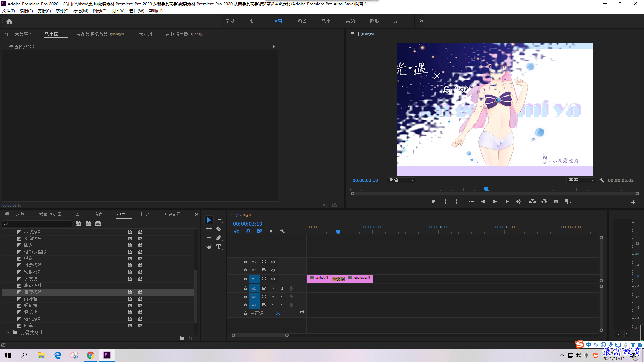Open the Button Editor plus icon

click(x=633, y=202)
